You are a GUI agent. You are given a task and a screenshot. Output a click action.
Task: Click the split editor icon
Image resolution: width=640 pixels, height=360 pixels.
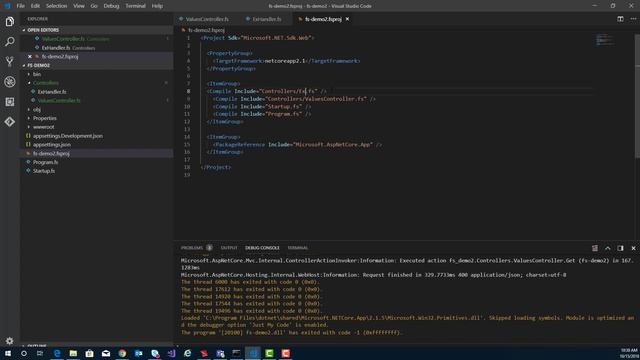(620, 19)
